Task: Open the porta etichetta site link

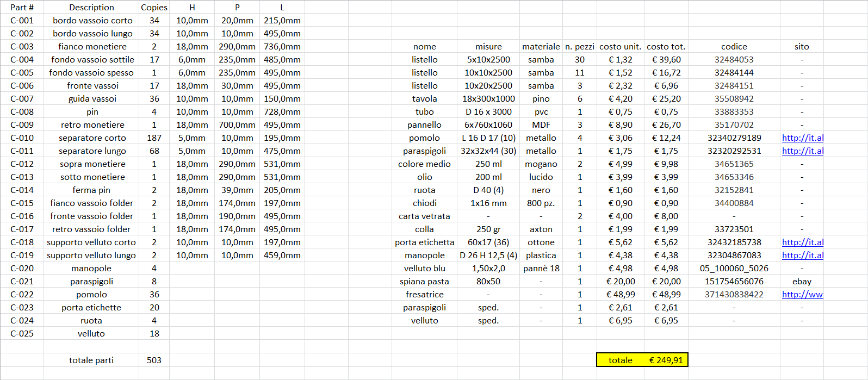Action: point(802,242)
